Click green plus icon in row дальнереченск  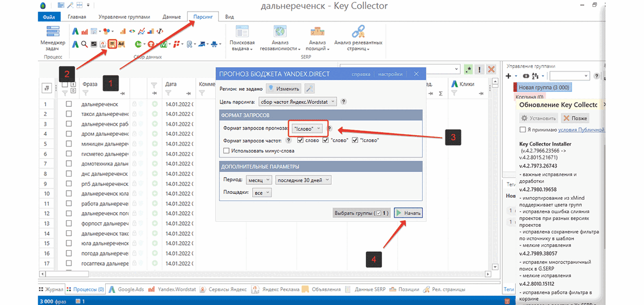click(155, 104)
